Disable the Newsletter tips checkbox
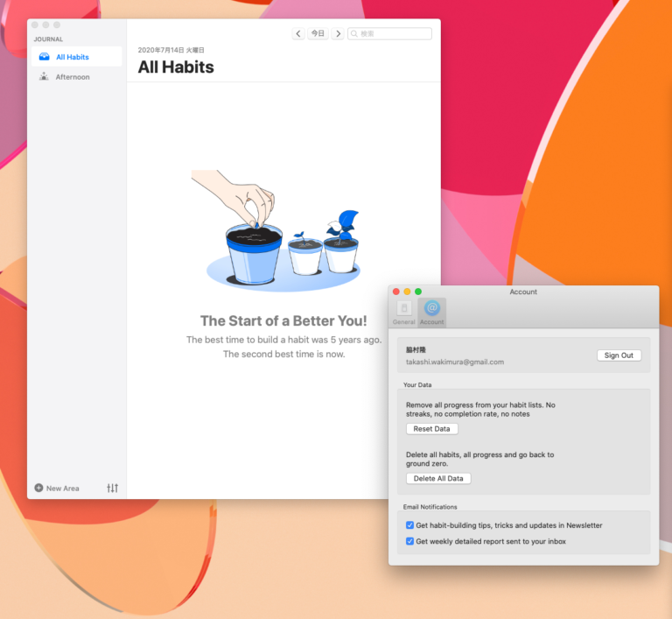 (x=410, y=525)
